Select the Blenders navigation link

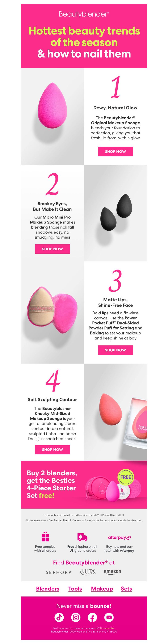point(48,589)
